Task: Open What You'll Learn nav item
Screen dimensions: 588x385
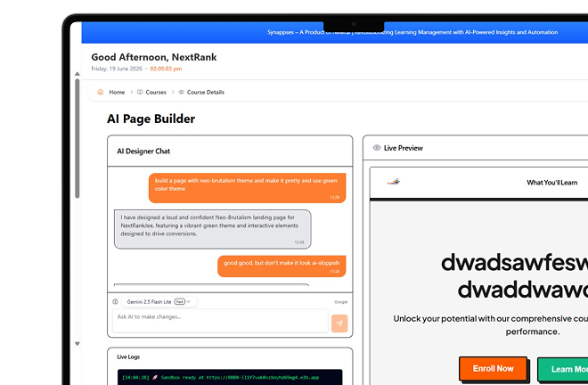Action: click(x=551, y=183)
